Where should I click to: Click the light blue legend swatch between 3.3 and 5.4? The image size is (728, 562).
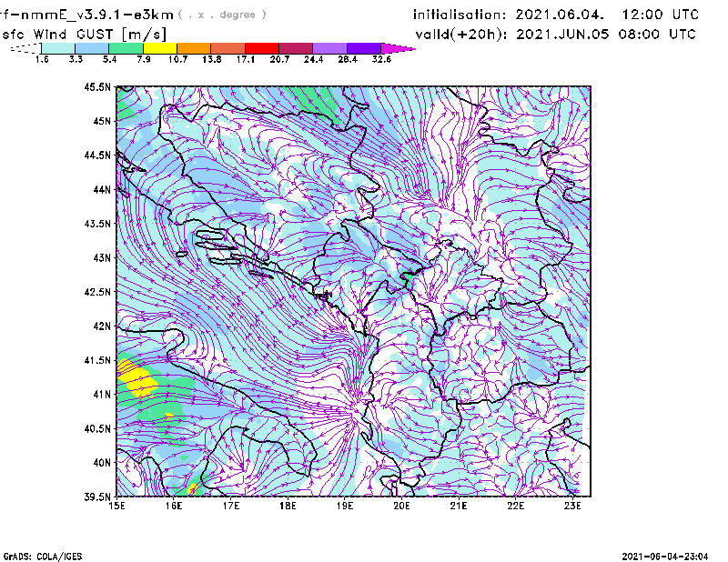(92, 48)
